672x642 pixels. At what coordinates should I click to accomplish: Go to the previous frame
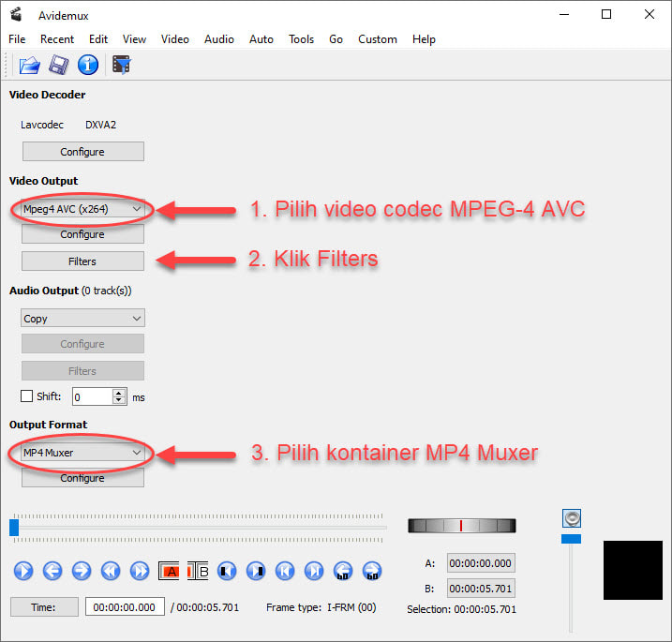(52, 571)
